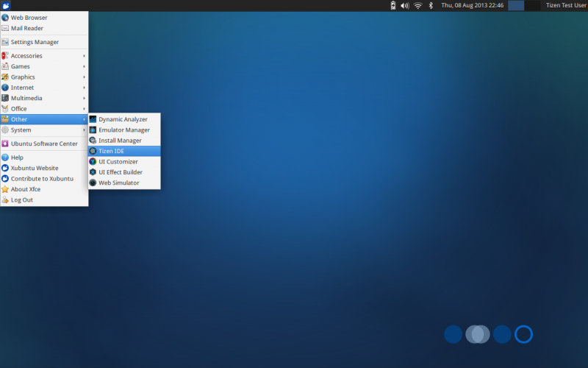Click the Mail Reader envelope icon
This screenshot has height=368, width=588.
tap(5, 28)
